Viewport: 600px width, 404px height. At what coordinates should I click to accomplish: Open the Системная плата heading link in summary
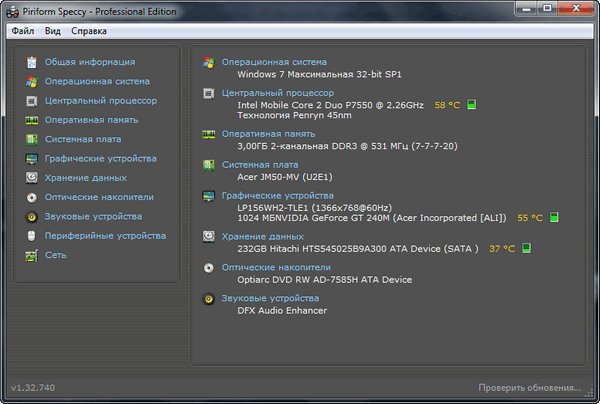pos(260,165)
